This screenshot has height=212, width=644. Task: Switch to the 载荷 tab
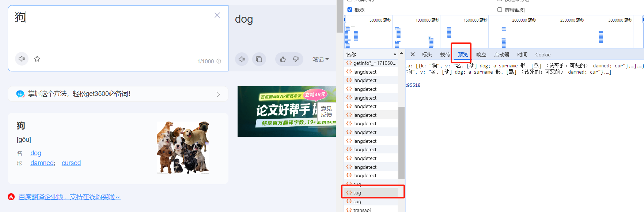coord(445,55)
